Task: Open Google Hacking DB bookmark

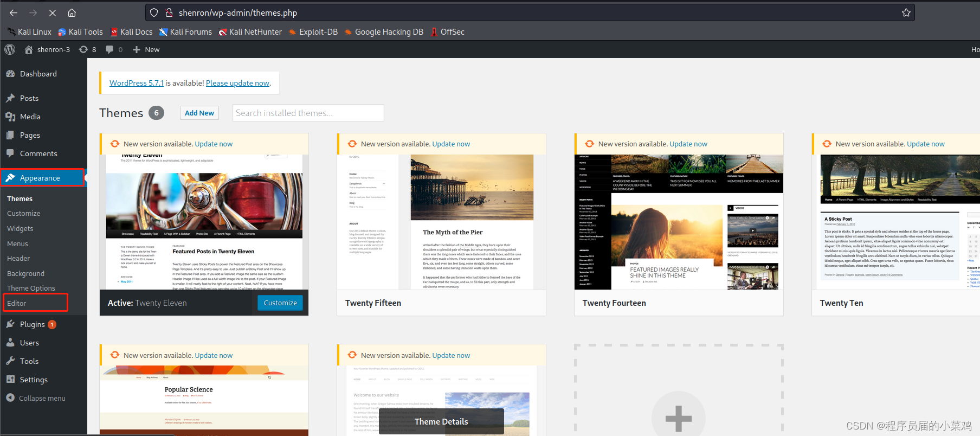Action: [x=384, y=32]
